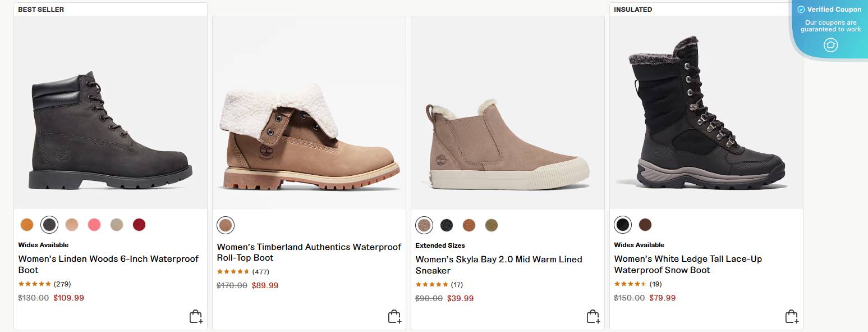Image resolution: width=868 pixels, height=332 pixels.
Task: Open the Women's Linden Woods product page
Action: [x=109, y=265]
